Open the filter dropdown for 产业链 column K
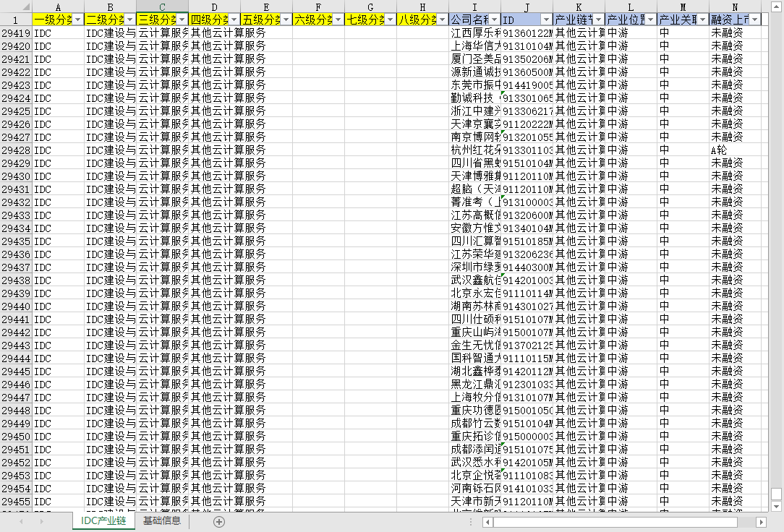 point(598,20)
